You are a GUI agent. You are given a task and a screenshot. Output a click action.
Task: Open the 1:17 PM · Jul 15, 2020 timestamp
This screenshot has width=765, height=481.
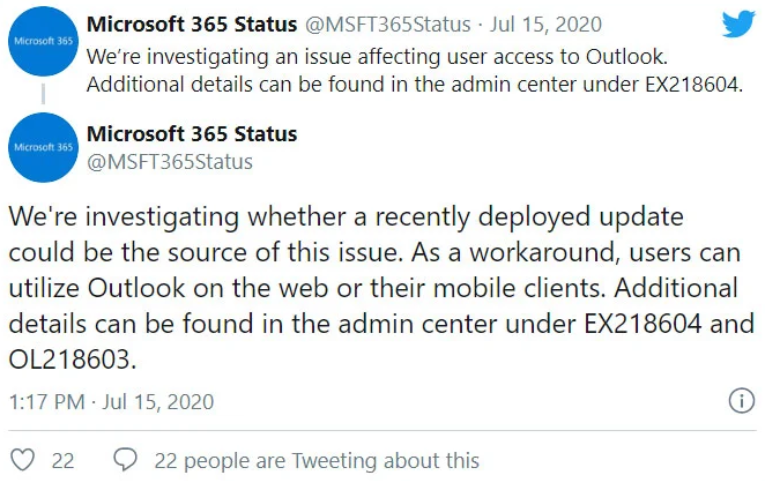point(111,401)
